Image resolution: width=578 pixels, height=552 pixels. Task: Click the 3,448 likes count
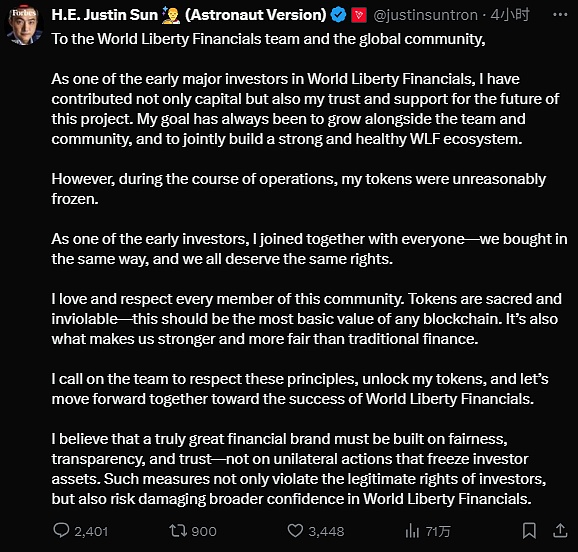point(326,531)
